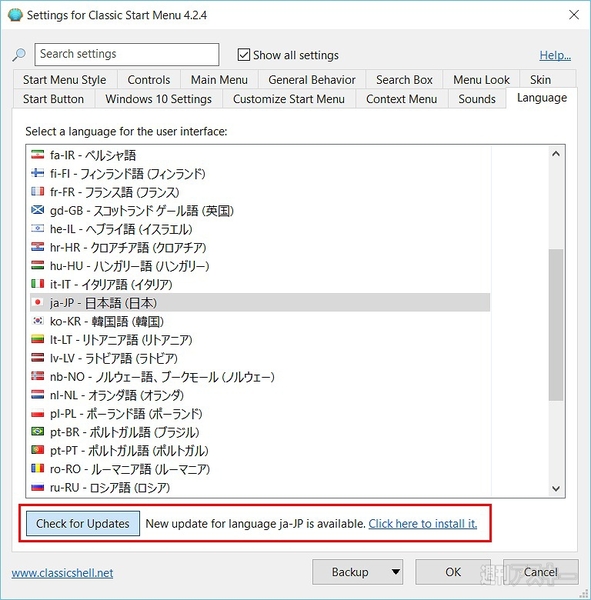591x600 pixels.
Task: Select the 'pl-PL - ポーランド語 (ポーランド)' row
Action: [260, 413]
